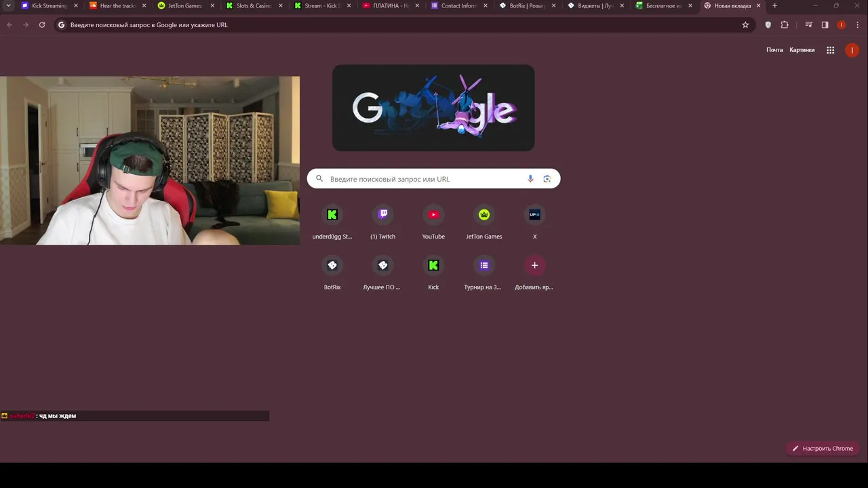868x488 pixels.
Task: Switch to the BotRix | Розыгр tab
Action: point(528,5)
